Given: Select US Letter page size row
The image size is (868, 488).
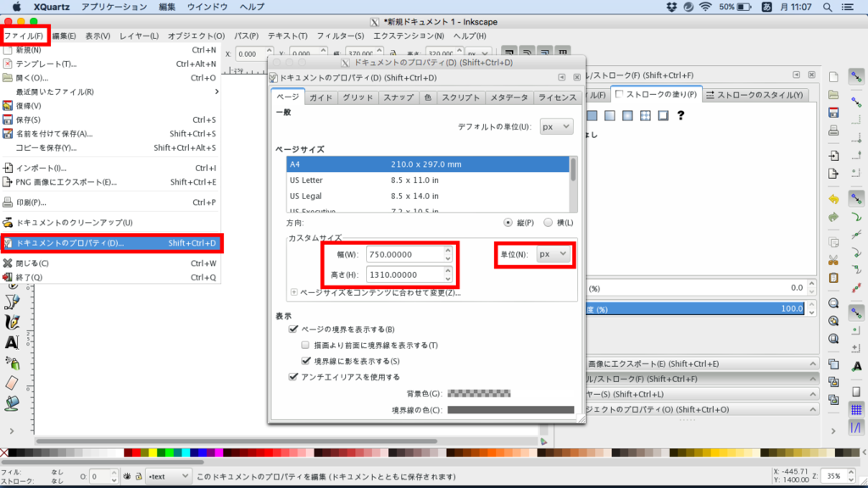Looking at the screenshot, I should coord(427,180).
